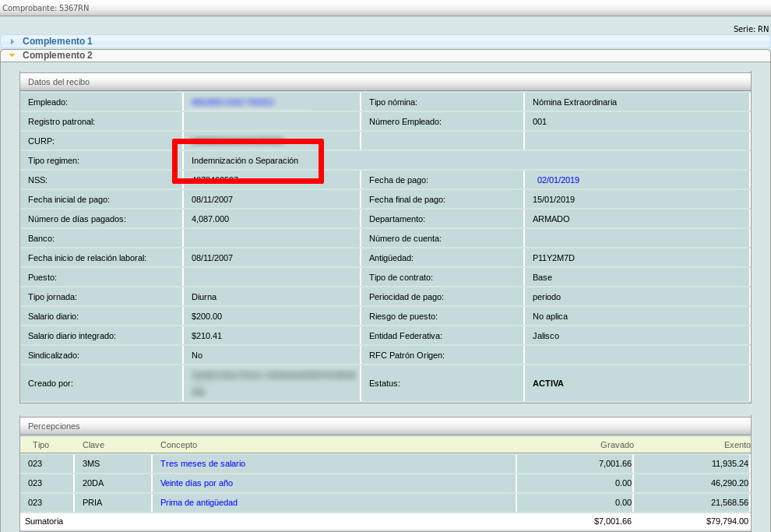Open the Prima de antigüedad concept link
The width and height of the screenshot is (771, 532).
point(199,502)
